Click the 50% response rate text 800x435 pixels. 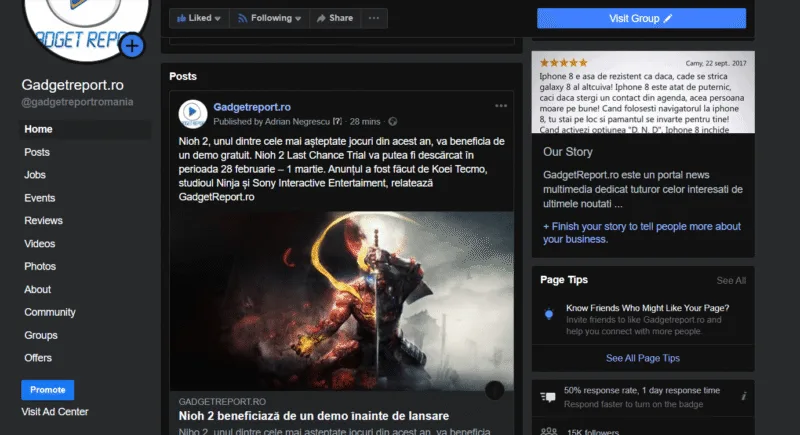coord(642,391)
